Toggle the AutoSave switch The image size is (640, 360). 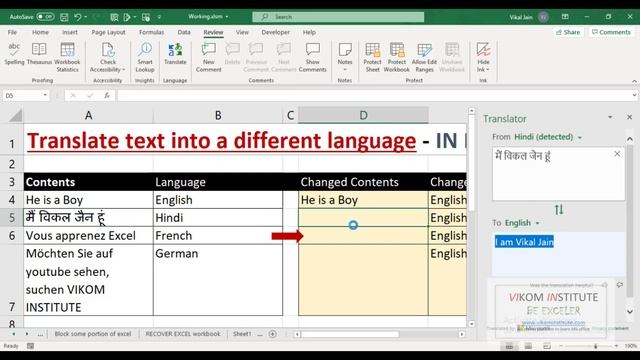[45, 17]
